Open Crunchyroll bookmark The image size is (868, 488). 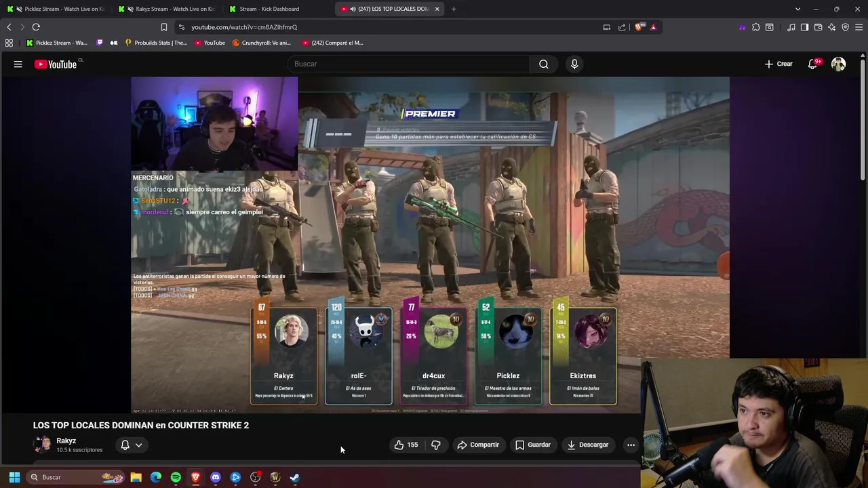click(x=262, y=43)
